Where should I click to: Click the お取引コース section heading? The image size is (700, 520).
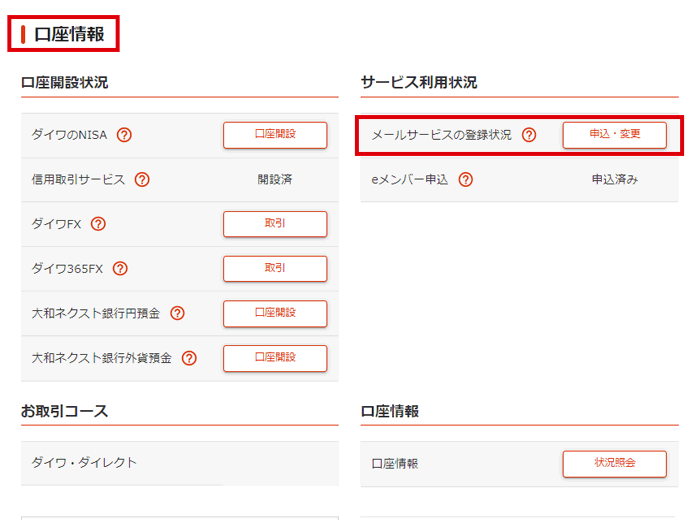coord(65,411)
